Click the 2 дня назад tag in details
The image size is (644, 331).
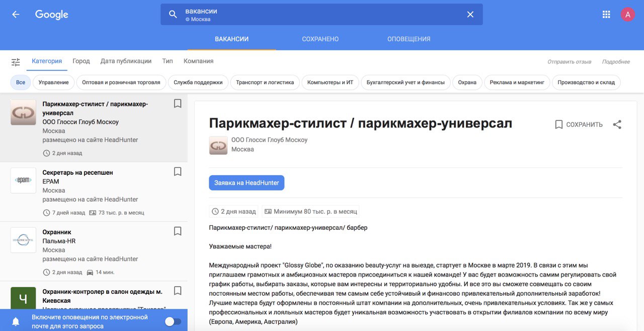(234, 212)
